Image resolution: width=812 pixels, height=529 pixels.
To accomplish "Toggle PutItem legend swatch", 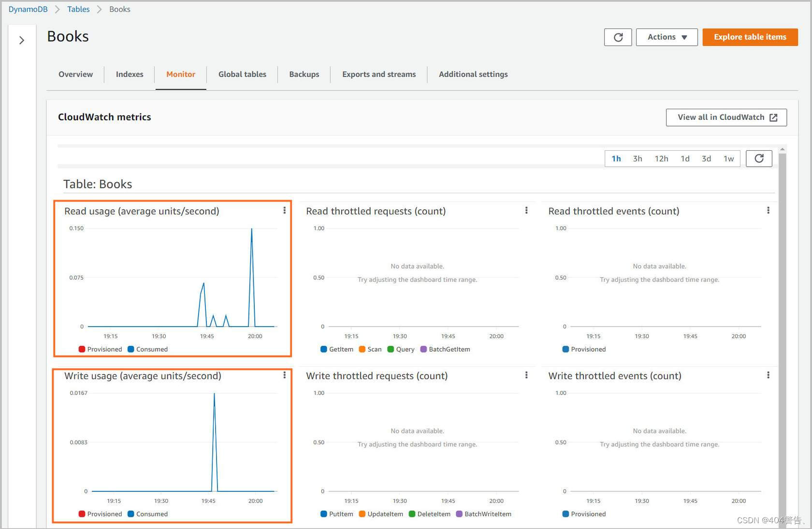I will [x=324, y=514].
